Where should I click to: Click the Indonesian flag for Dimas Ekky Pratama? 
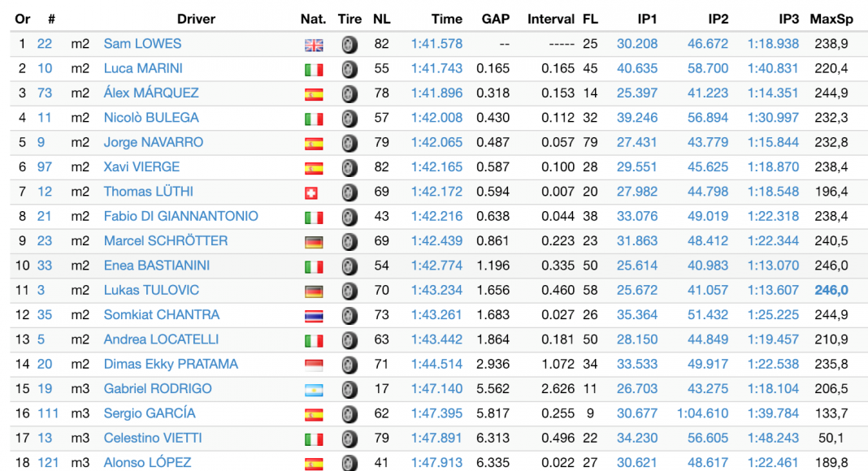pyautogui.click(x=313, y=365)
